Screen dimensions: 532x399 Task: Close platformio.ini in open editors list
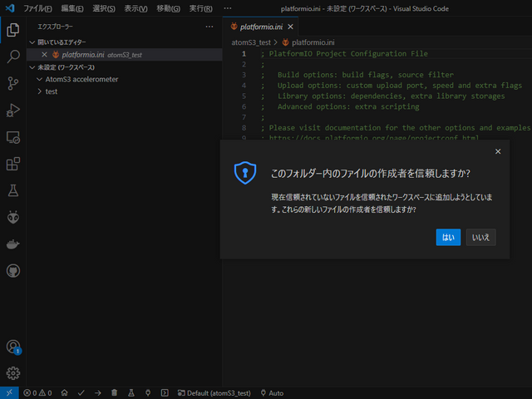(x=44, y=55)
